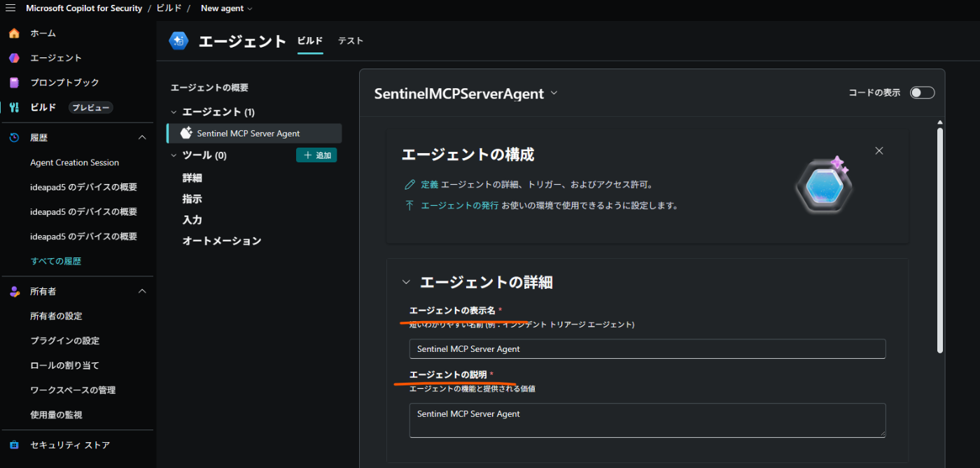Click the Sentinel MCP Server Agent item icon
980x468 pixels.
186,133
